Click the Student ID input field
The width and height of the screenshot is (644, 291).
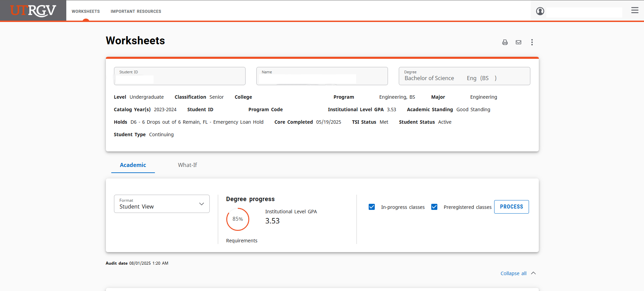click(x=180, y=76)
